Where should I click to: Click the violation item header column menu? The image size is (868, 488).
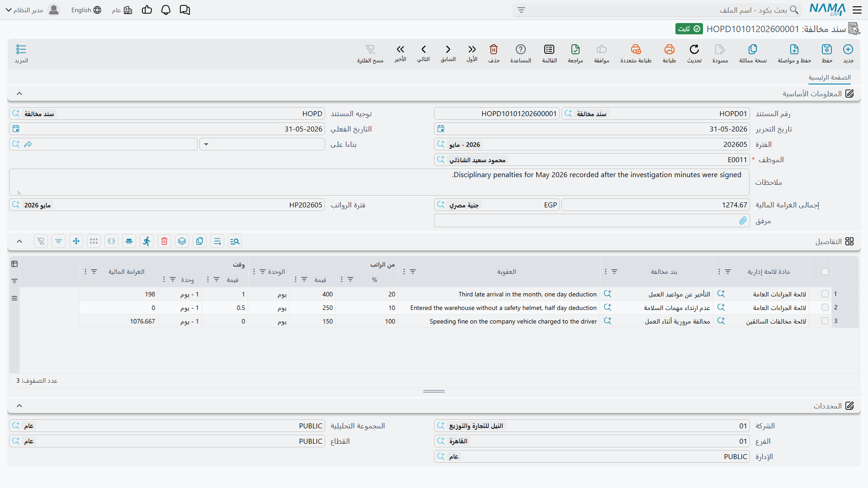pyautogui.click(x=606, y=272)
